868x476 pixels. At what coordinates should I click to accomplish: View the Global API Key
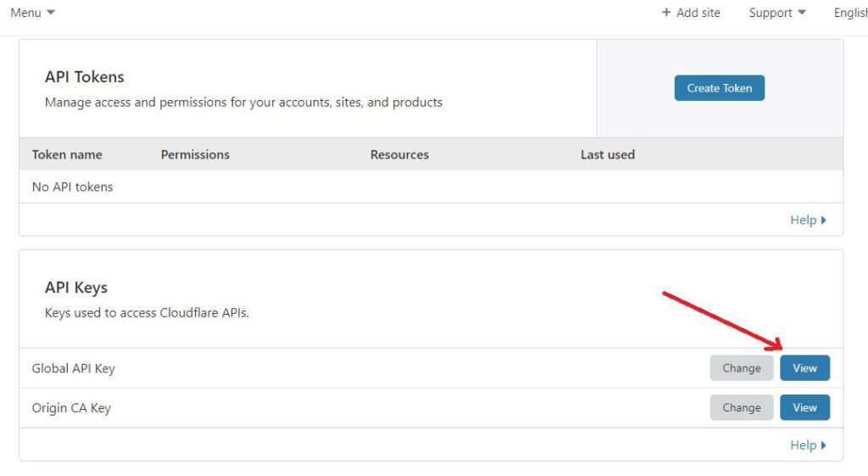804,368
